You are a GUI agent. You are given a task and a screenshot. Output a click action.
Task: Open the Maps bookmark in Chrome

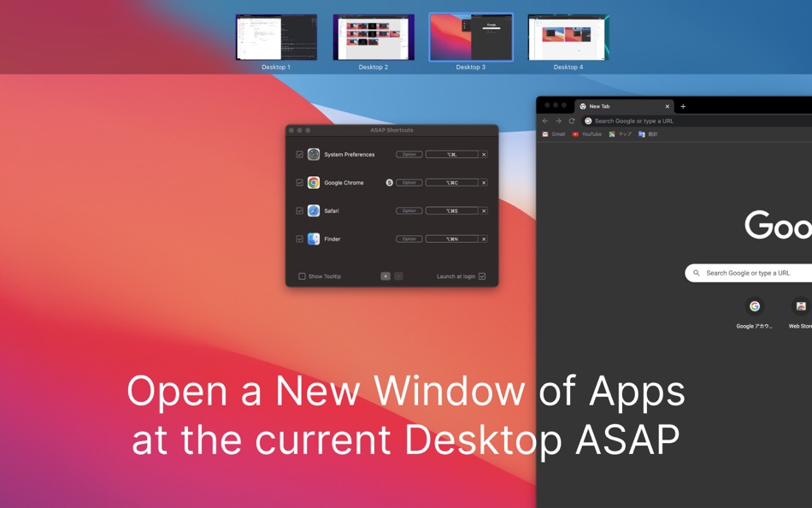620,134
